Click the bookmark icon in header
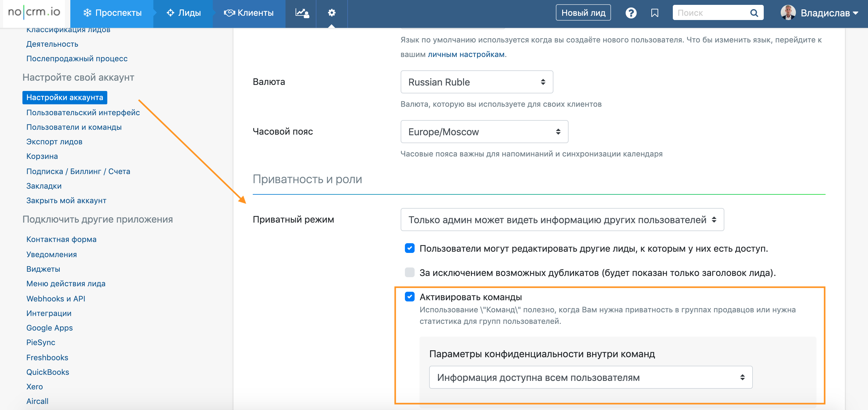 click(654, 13)
